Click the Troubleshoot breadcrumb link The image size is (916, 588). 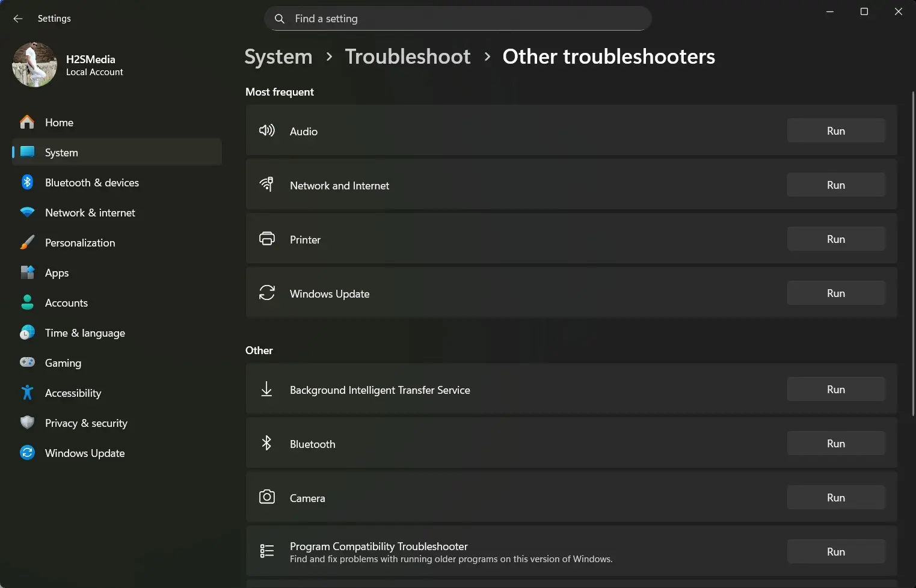pos(408,57)
